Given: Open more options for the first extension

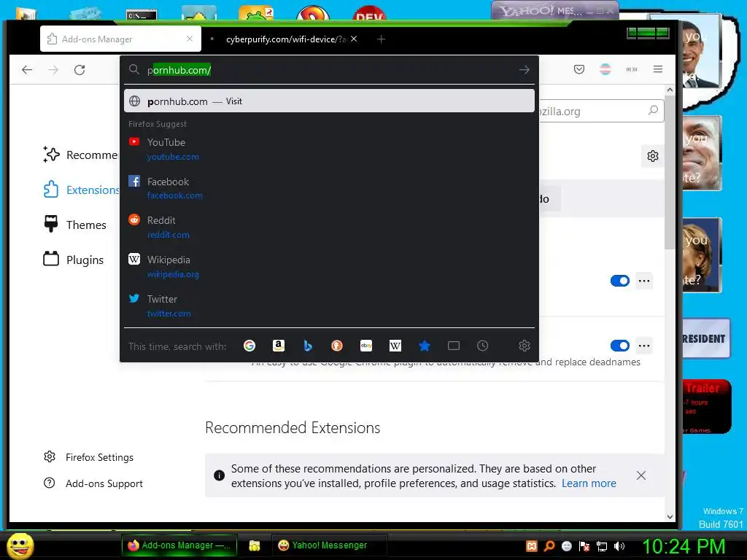Looking at the screenshot, I should click(x=644, y=281).
